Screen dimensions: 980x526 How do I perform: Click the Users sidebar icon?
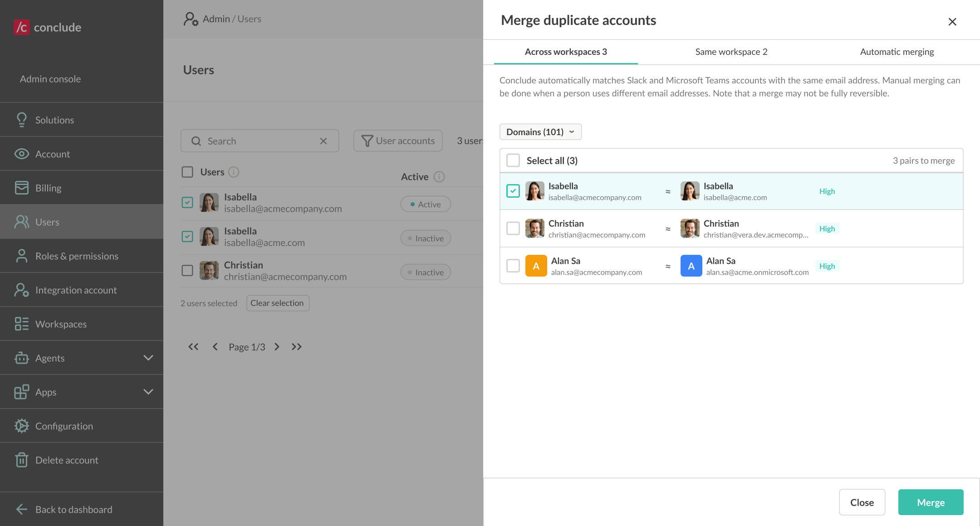click(21, 222)
